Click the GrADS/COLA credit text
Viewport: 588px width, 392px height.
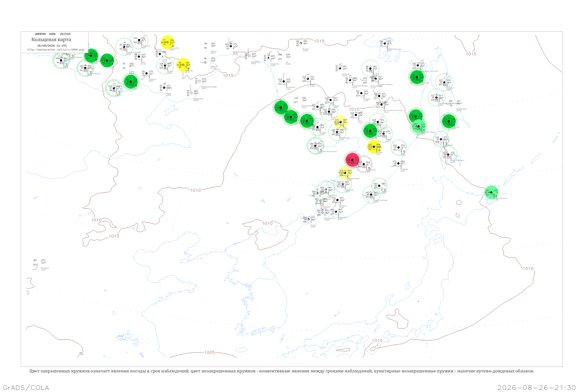26,388
